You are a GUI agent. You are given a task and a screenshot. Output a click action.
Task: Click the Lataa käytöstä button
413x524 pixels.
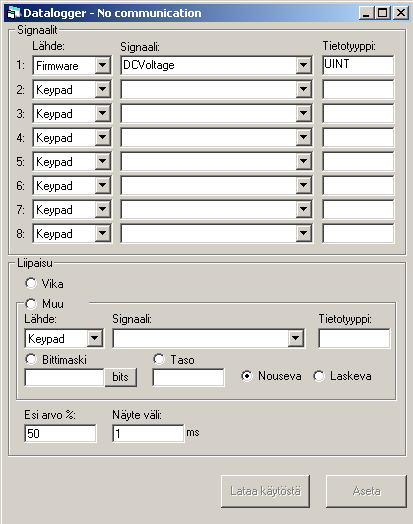(x=265, y=491)
